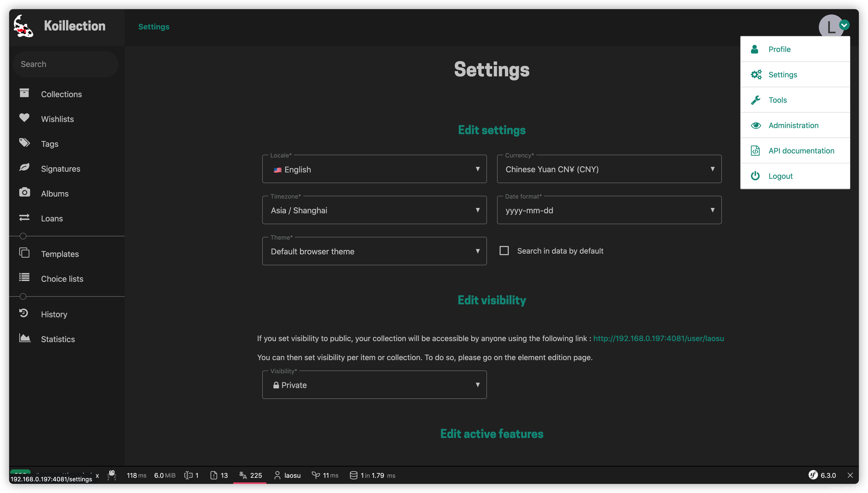Click the Administration eye icon
The height and width of the screenshot is (493, 868).
tap(756, 126)
